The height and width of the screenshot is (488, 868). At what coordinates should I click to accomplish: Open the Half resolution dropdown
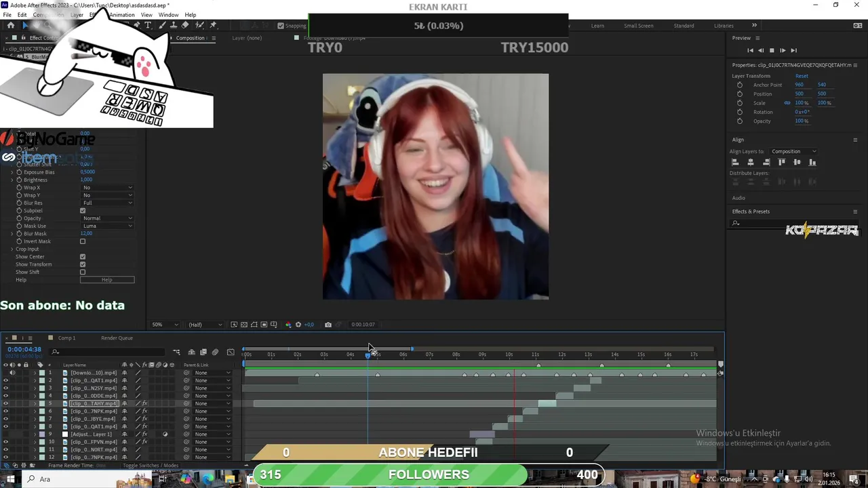(x=205, y=325)
